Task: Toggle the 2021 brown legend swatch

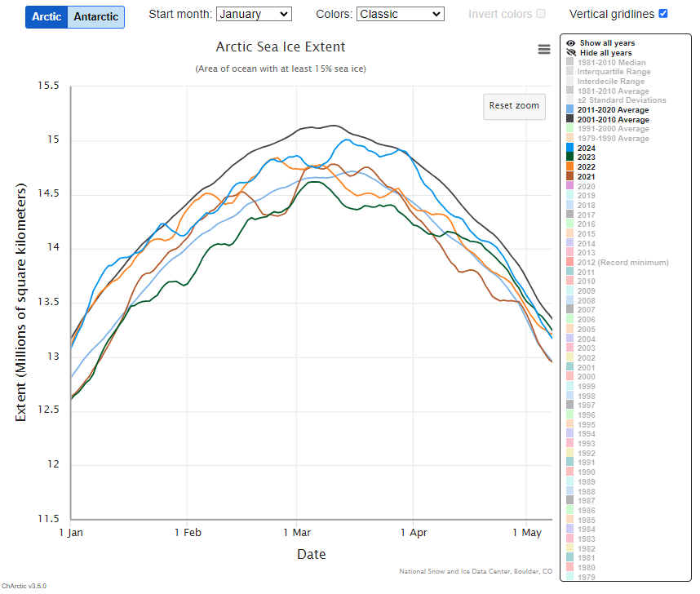Action: (x=569, y=177)
